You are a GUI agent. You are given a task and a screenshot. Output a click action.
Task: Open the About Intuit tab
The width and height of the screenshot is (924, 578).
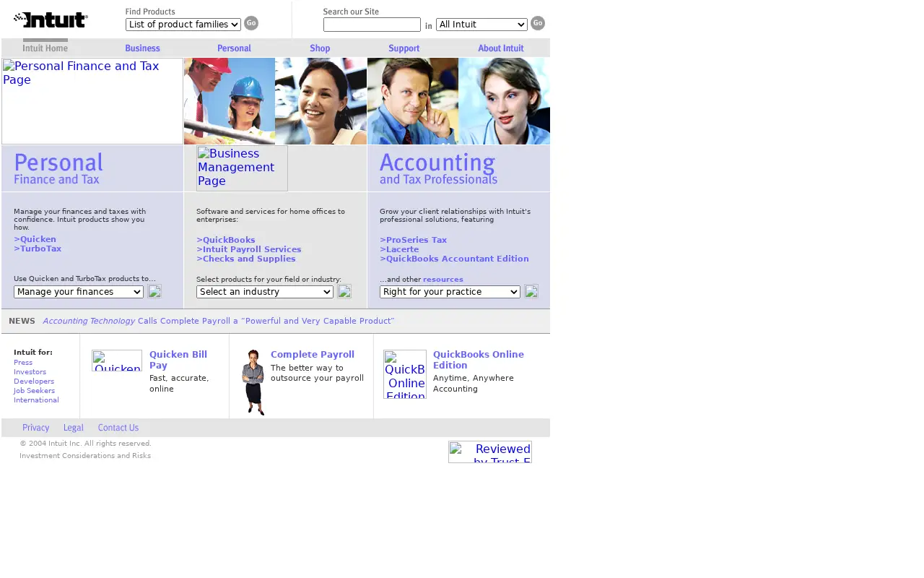[501, 48]
